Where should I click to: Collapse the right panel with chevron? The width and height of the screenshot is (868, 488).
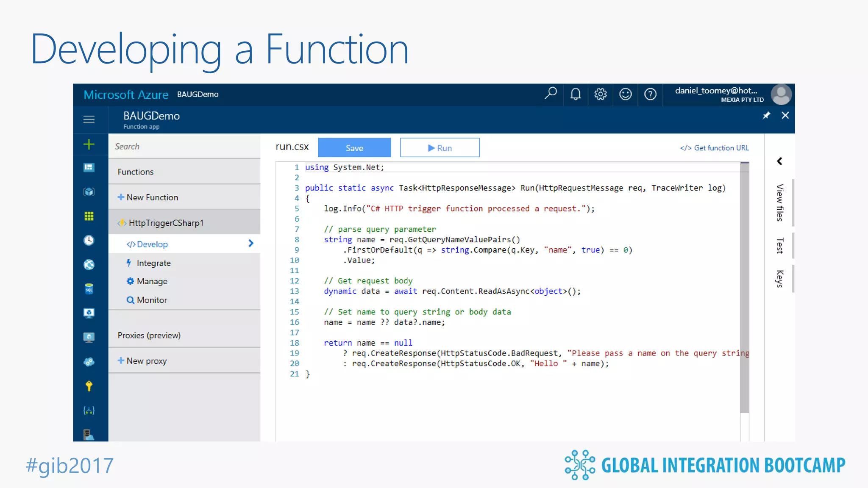tap(779, 161)
